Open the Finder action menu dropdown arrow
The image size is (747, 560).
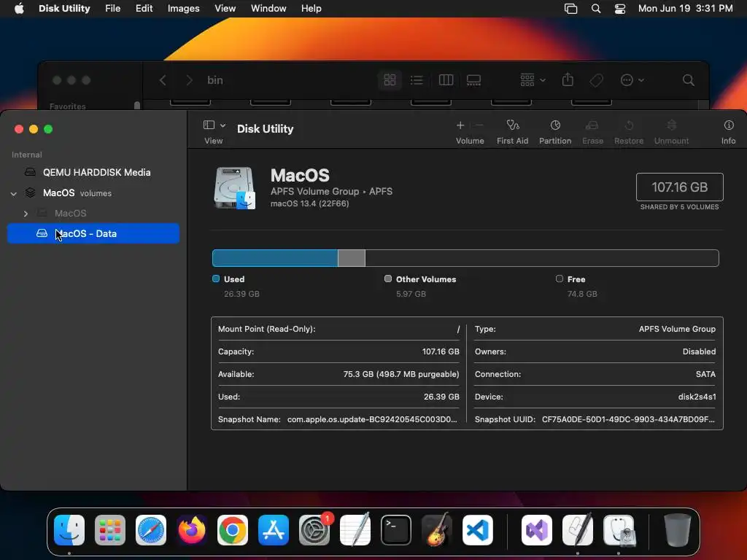[x=641, y=80]
